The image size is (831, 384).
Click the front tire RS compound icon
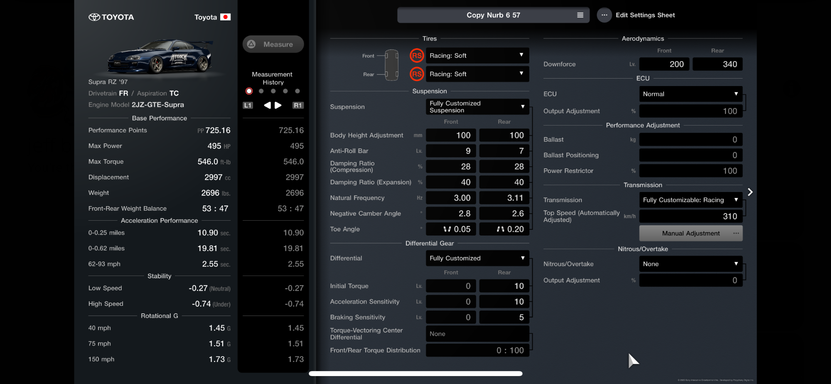[417, 56]
